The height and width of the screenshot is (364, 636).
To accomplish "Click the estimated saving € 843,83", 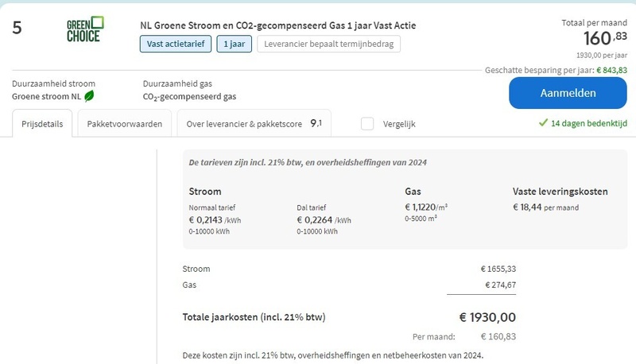I will coord(611,70).
